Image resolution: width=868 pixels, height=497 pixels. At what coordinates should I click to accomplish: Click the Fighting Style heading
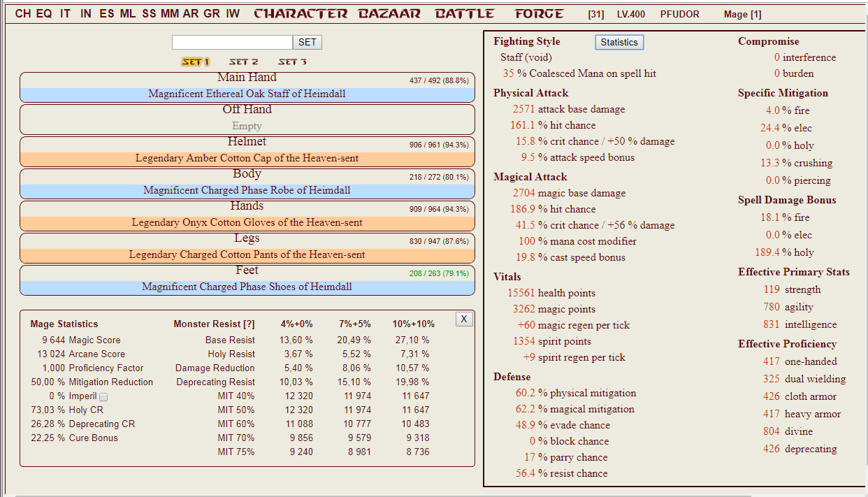(x=527, y=42)
